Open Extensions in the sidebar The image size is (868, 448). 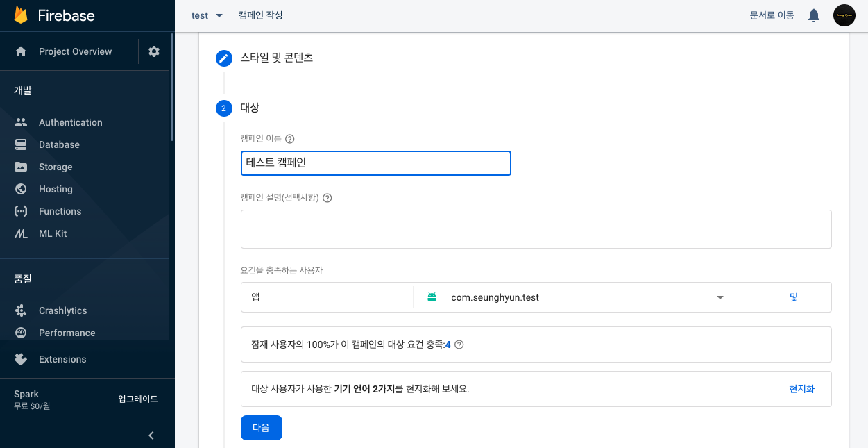(x=62, y=359)
